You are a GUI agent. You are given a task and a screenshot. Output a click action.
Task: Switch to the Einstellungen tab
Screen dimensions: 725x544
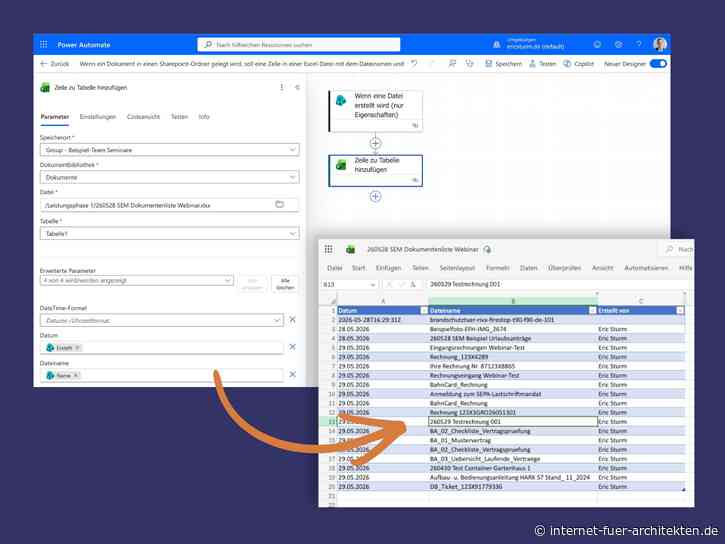click(x=98, y=117)
